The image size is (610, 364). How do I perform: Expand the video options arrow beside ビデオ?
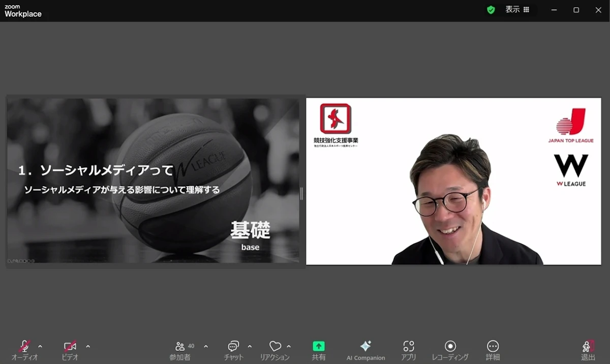88,347
